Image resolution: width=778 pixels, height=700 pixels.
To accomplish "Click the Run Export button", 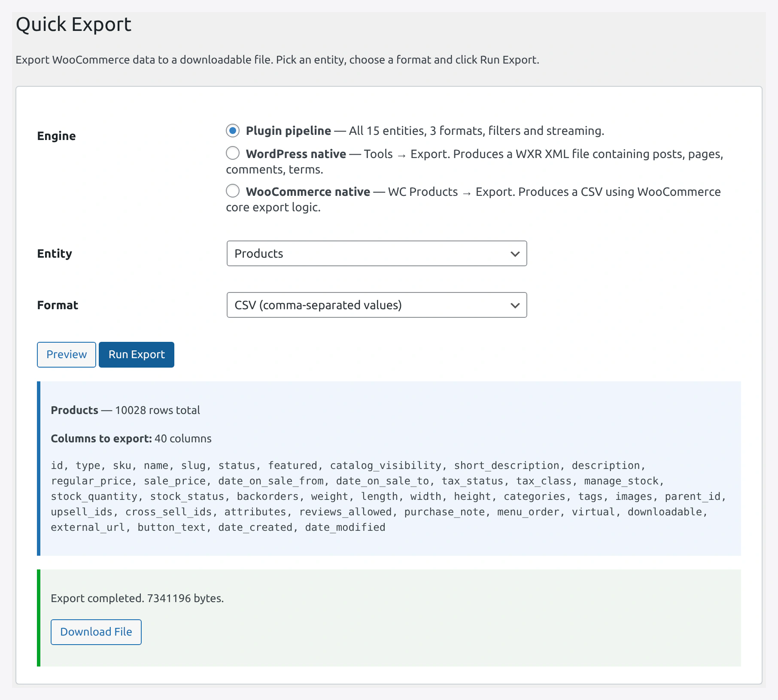I will pyautogui.click(x=137, y=355).
